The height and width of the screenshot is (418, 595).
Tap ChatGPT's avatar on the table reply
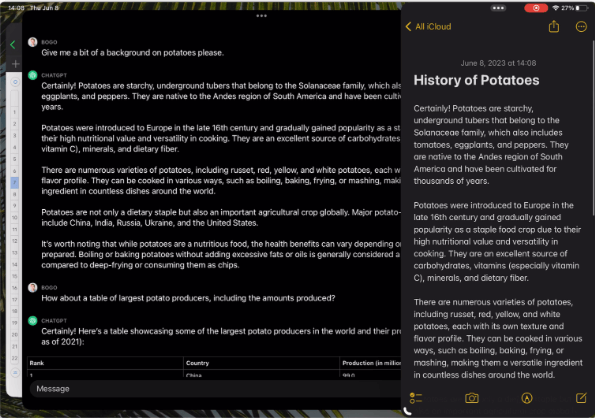(x=33, y=321)
